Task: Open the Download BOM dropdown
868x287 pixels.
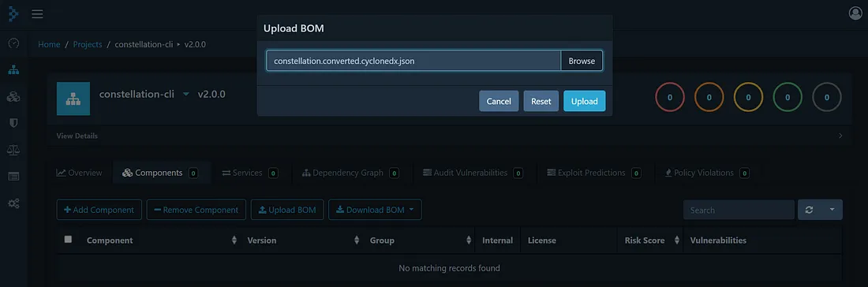Action: 375,211
